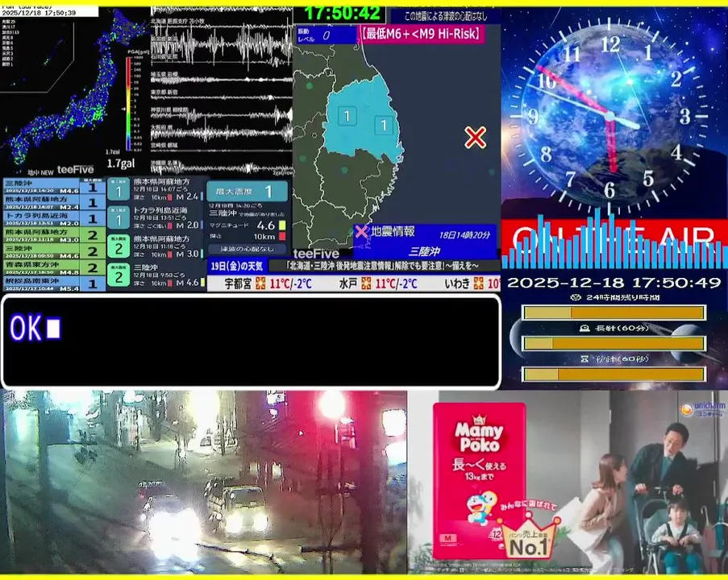Image resolution: width=728 pixels, height=580 pixels.
Task: Click the green 17:50:42 digital clock
Action: coord(342,14)
